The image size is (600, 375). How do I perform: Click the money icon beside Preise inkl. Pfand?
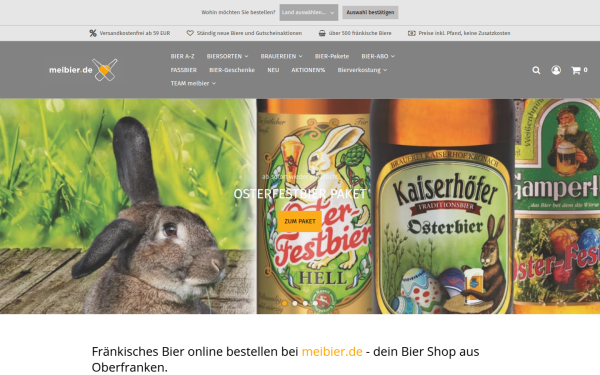pyautogui.click(x=411, y=33)
